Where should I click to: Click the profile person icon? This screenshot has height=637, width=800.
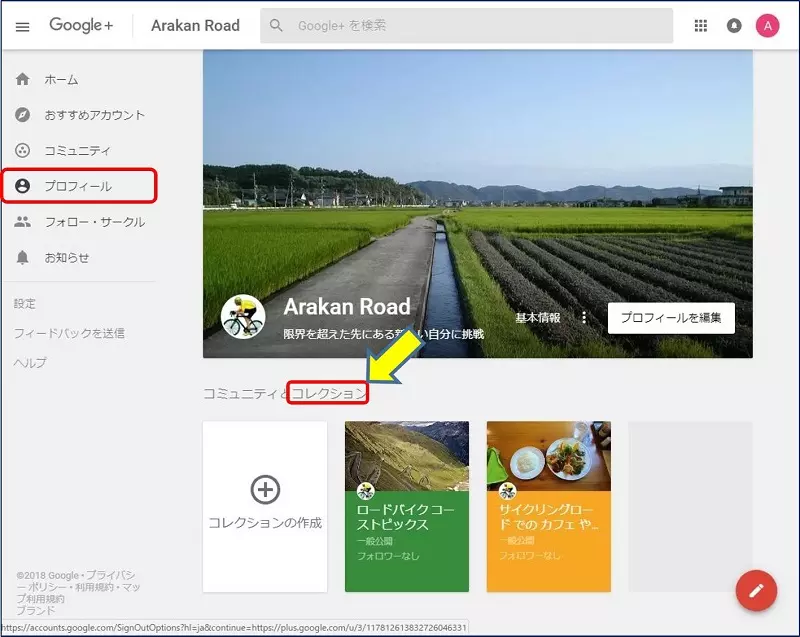[22, 186]
